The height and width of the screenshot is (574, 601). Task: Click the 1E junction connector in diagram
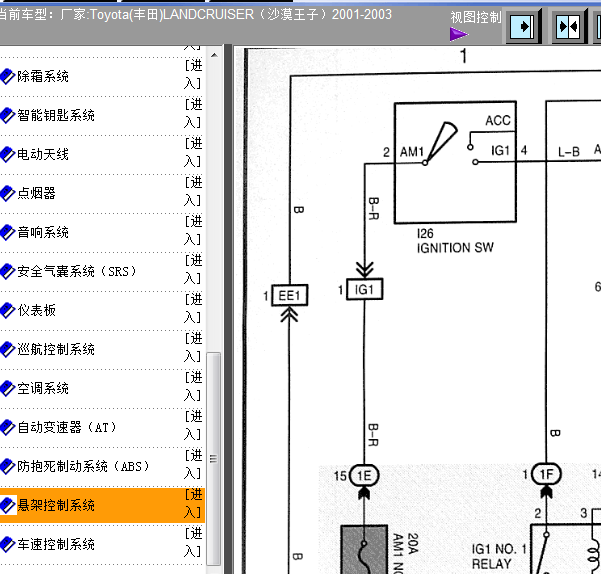(x=364, y=476)
